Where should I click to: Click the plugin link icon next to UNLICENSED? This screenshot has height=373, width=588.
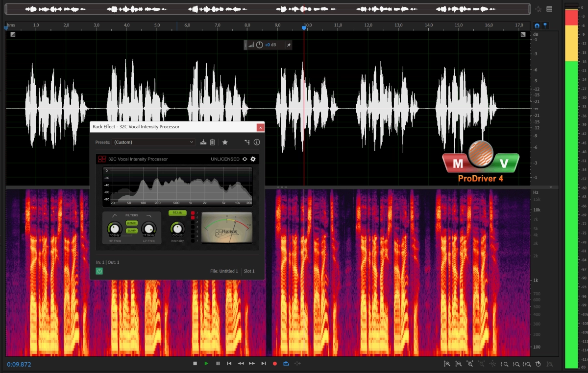pos(245,159)
